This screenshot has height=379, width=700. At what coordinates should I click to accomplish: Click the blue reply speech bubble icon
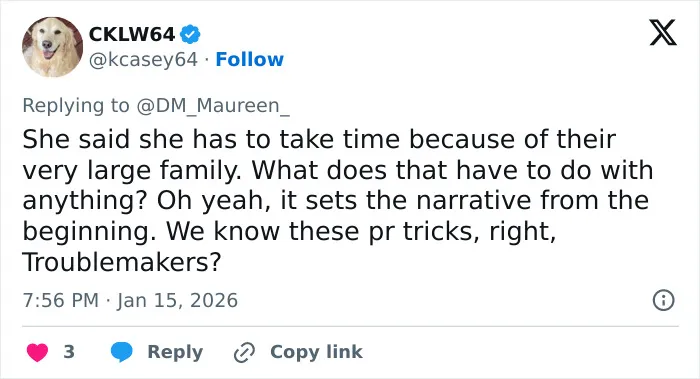[121, 352]
